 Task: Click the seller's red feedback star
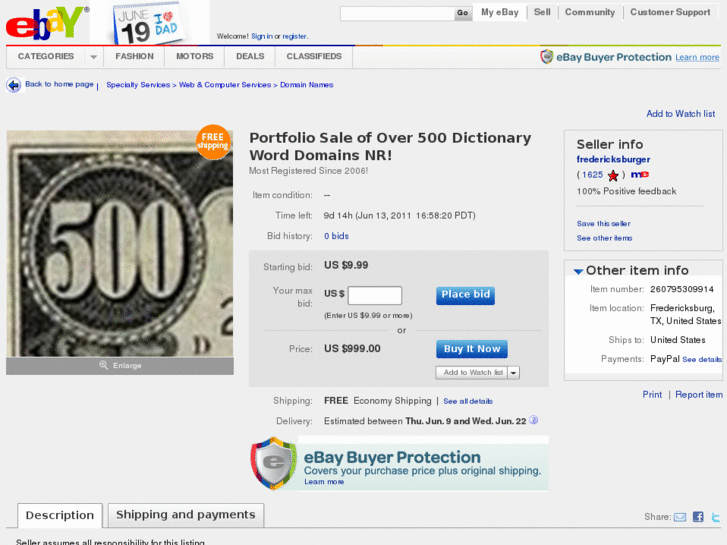[x=613, y=175]
